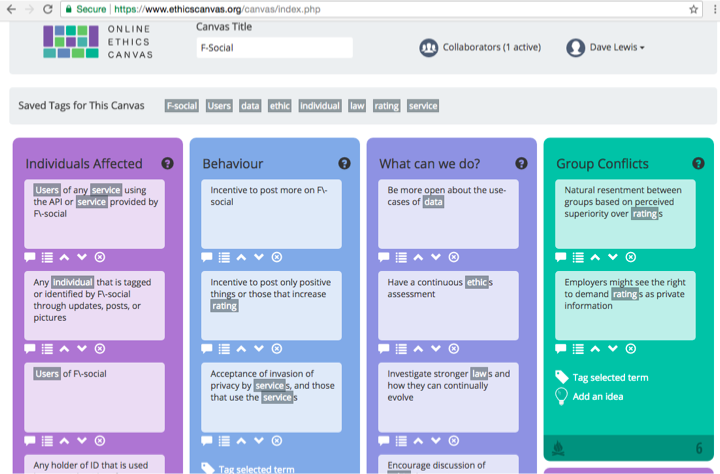Comment on 'Investigate stronger laws' card
Viewport: 720px width, 474px height.
[x=383, y=441]
